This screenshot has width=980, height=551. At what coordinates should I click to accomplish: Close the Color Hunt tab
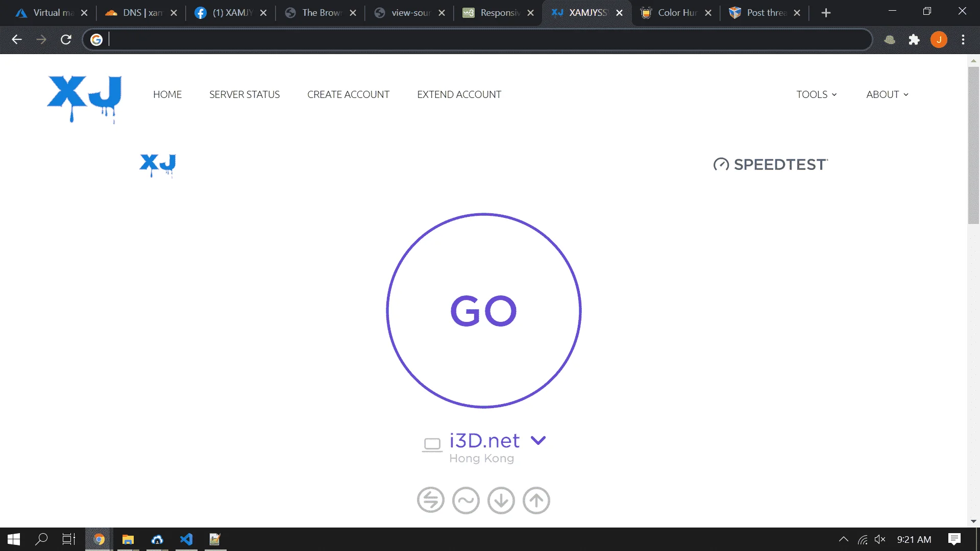pos(708,13)
